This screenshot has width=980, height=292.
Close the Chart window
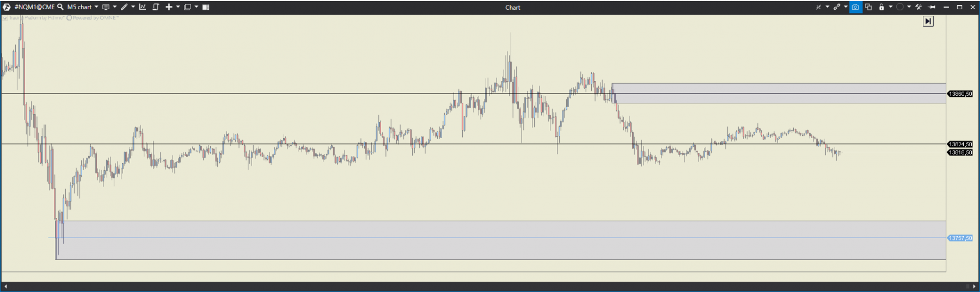pyautogui.click(x=973, y=7)
